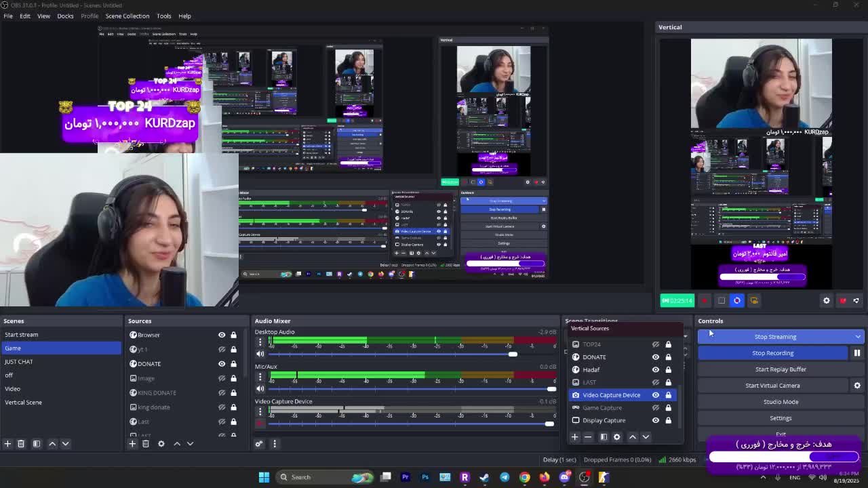This screenshot has height=488, width=868.
Task: Open Vertical plugin settings gear
Action: click(827, 300)
